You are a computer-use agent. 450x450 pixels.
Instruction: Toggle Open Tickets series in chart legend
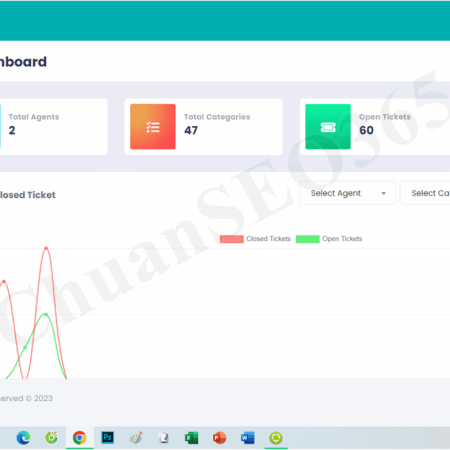[329, 239]
